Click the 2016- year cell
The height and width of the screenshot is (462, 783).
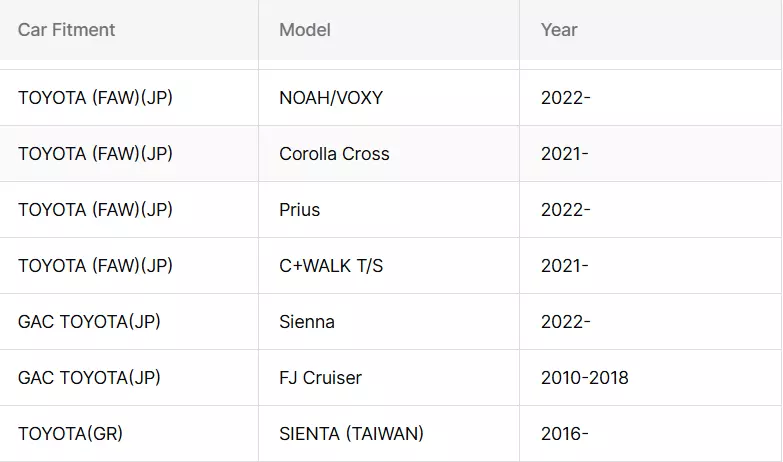pos(651,434)
